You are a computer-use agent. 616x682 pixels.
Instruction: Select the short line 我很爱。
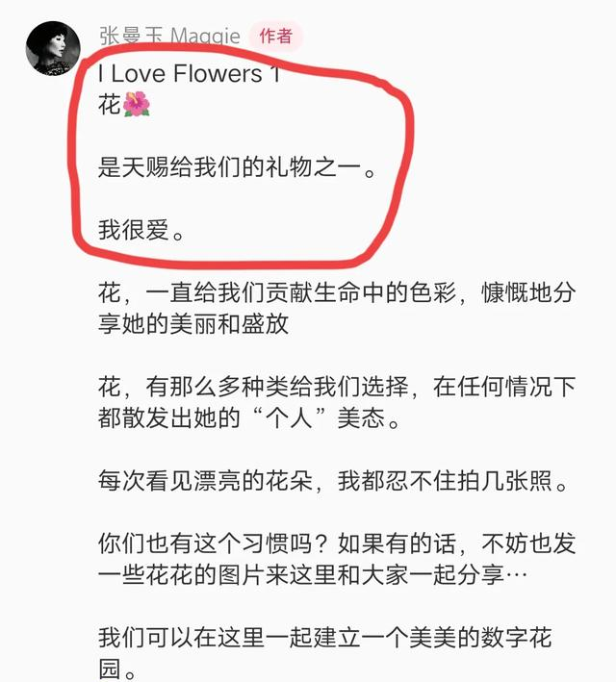(141, 230)
